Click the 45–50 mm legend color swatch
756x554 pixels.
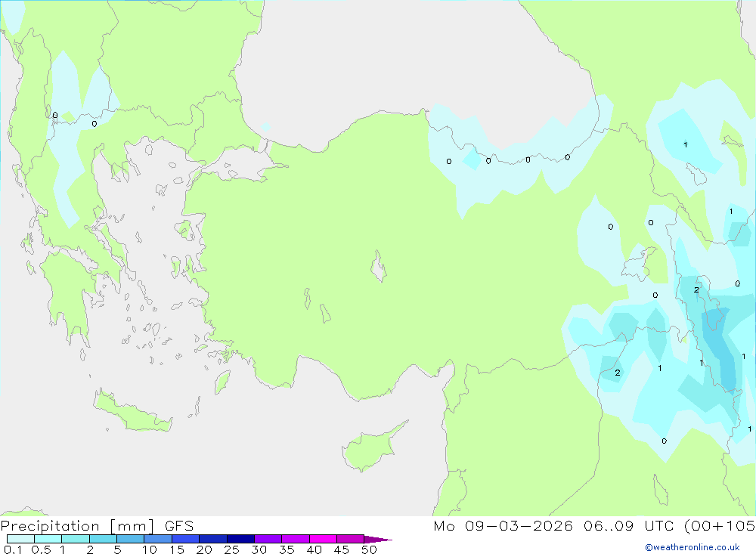pyautogui.click(x=350, y=539)
